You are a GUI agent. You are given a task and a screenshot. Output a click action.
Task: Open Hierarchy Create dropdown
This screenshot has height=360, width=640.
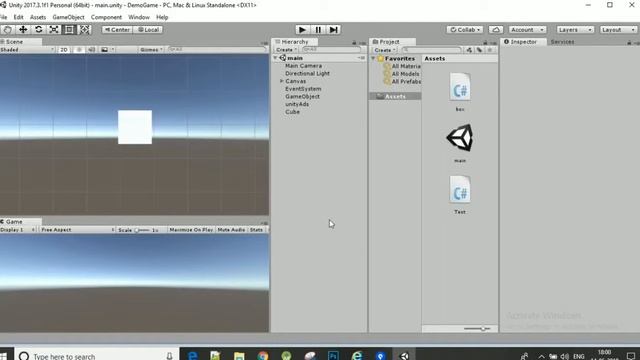[x=286, y=50]
